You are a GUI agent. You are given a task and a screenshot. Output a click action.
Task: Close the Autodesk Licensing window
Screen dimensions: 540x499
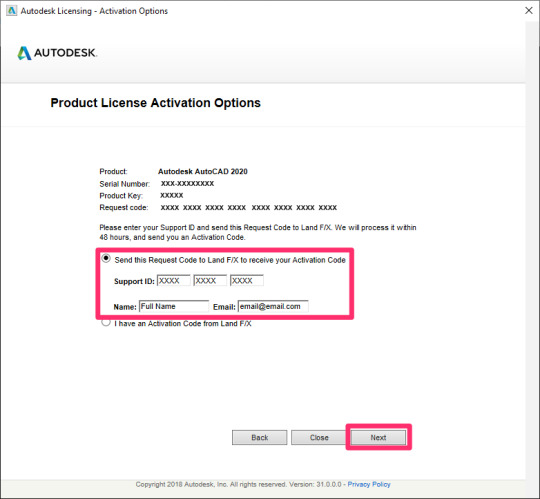pos(529,10)
